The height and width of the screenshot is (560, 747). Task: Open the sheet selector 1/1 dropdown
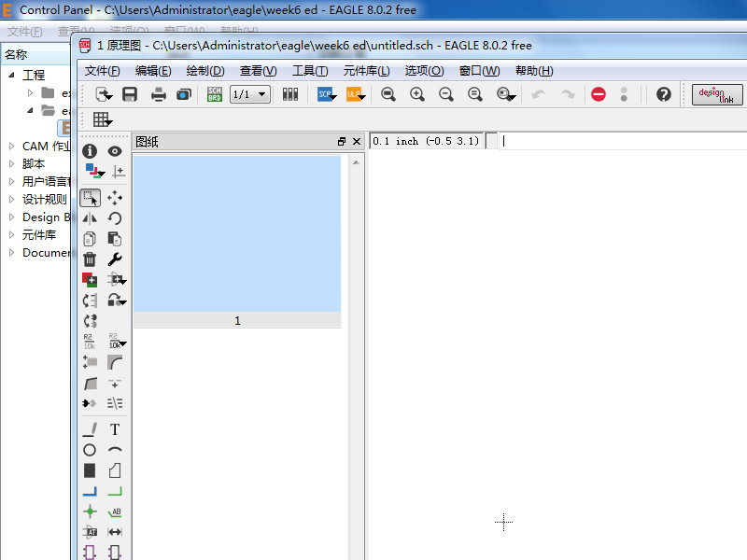click(x=249, y=94)
